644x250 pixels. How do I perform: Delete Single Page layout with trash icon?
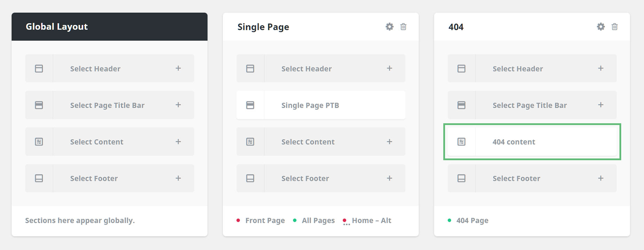[x=403, y=26]
